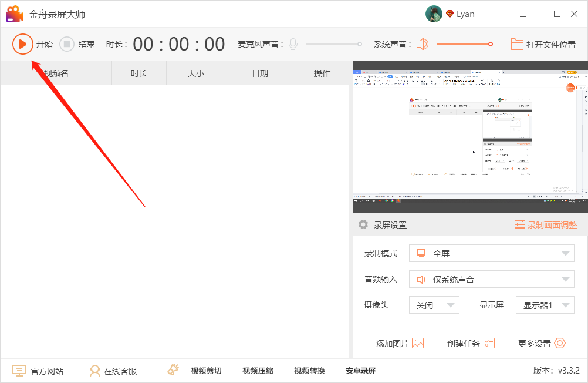This screenshot has width=588, height=383.
Task: Sort by 大小 column header
Action: point(196,73)
